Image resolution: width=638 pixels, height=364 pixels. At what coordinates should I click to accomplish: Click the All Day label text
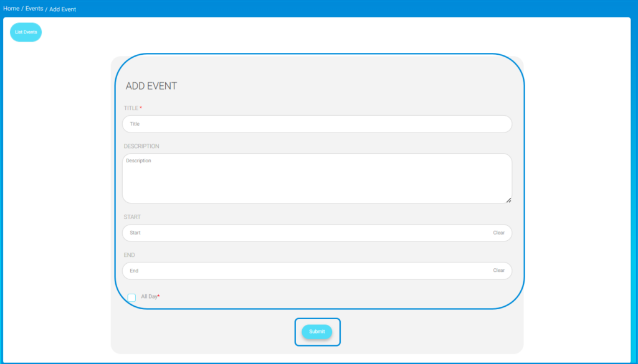click(150, 297)
